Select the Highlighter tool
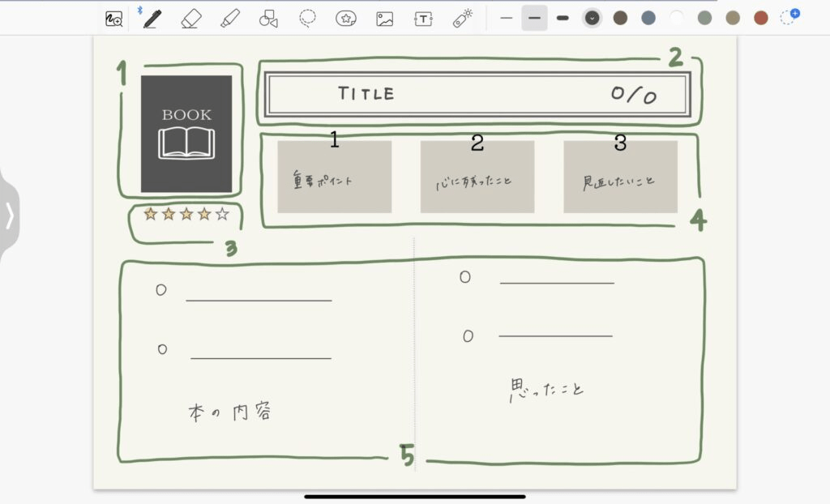 click(x=229, y=19)
